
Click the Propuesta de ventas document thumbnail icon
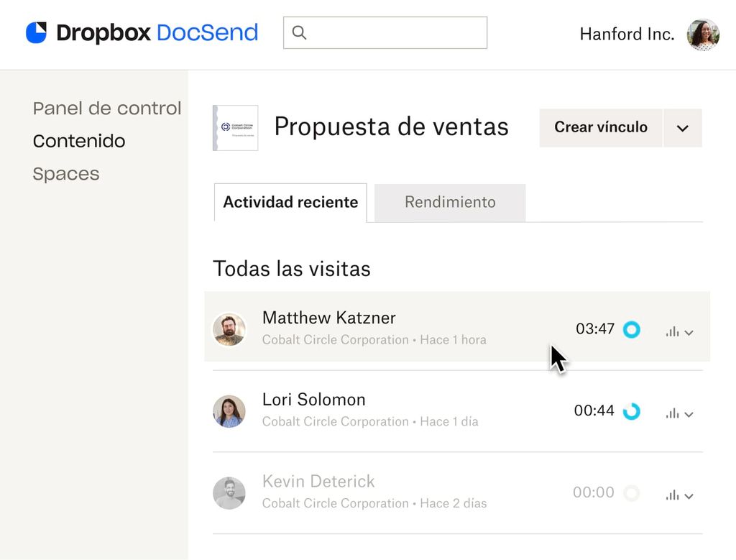pos(235,127)
